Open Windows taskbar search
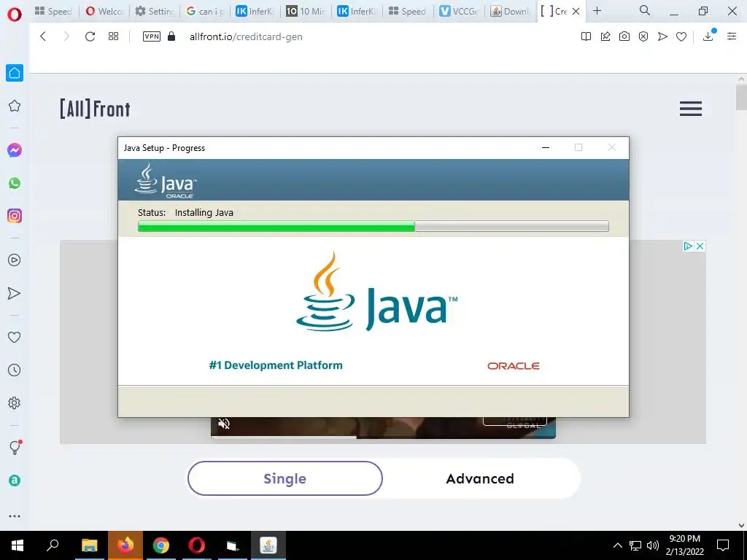The width and height of the screenshot is (747, 560). (x=53, y=545)
